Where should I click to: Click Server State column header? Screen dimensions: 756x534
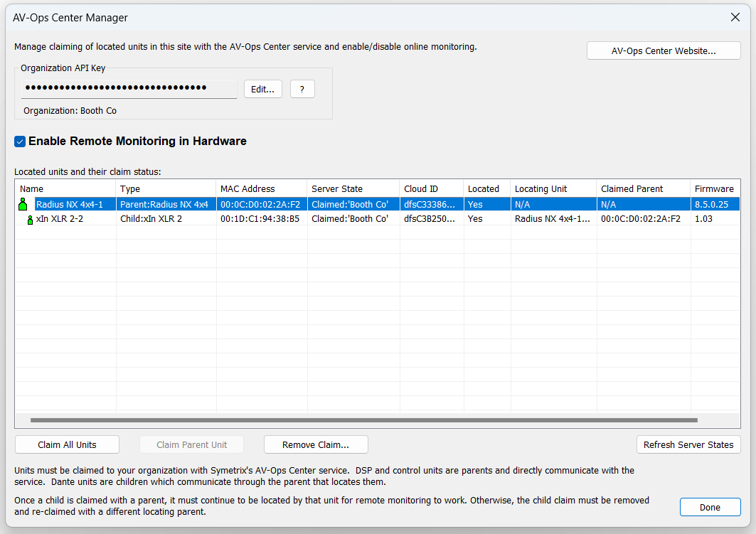(x=353, y=189)
